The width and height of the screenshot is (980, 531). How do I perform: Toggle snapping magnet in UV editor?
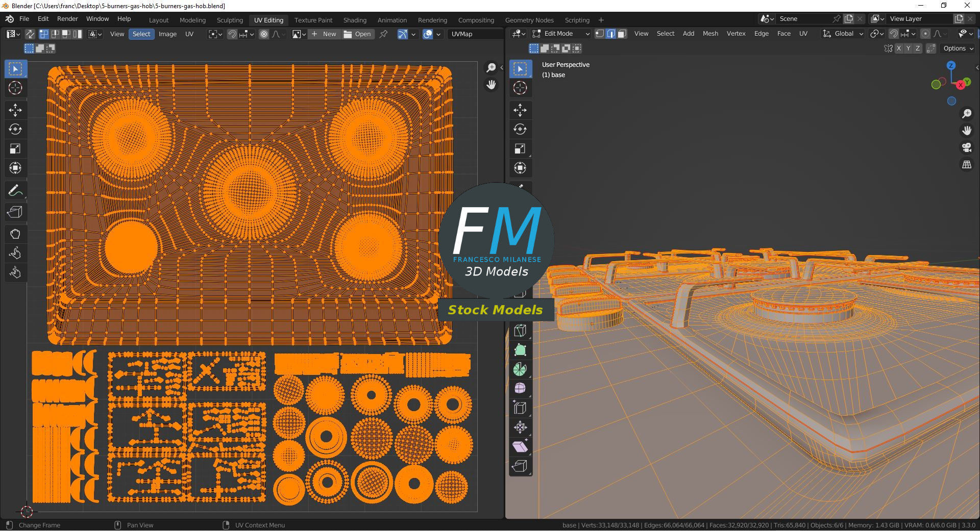232,34
